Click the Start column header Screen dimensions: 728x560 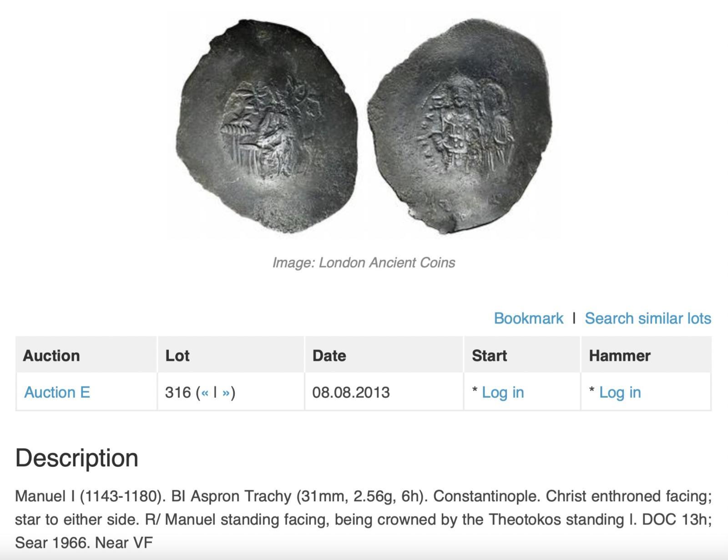489,355
